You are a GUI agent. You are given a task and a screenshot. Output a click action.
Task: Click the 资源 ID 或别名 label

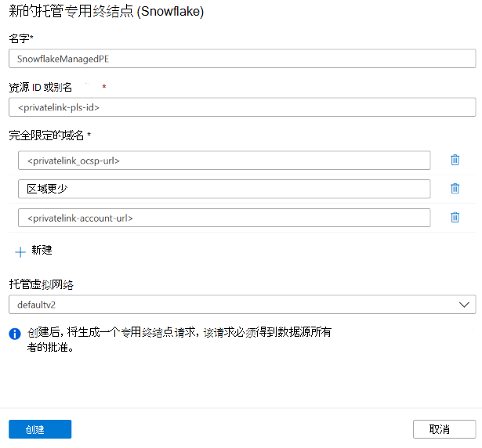(40, 87)
